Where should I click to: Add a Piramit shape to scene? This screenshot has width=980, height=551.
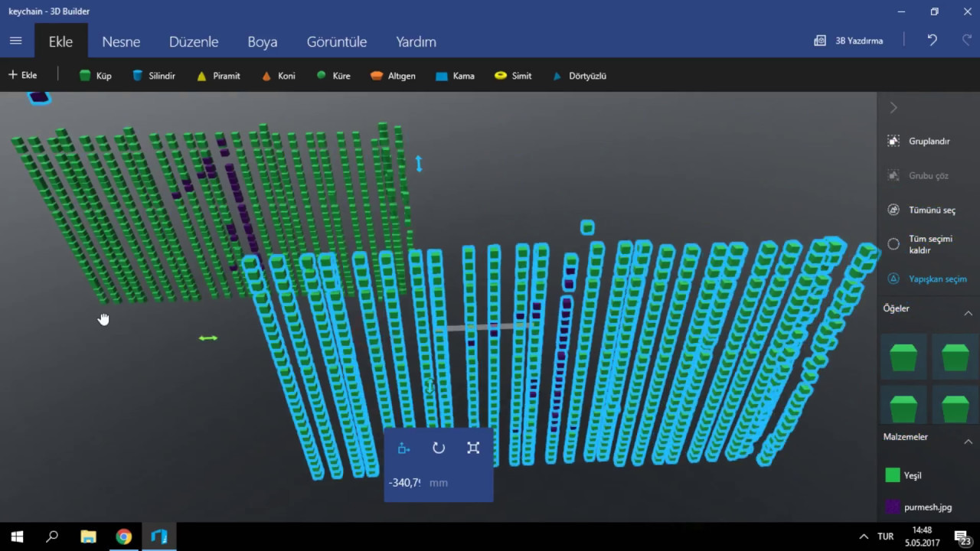coord(218,76)
